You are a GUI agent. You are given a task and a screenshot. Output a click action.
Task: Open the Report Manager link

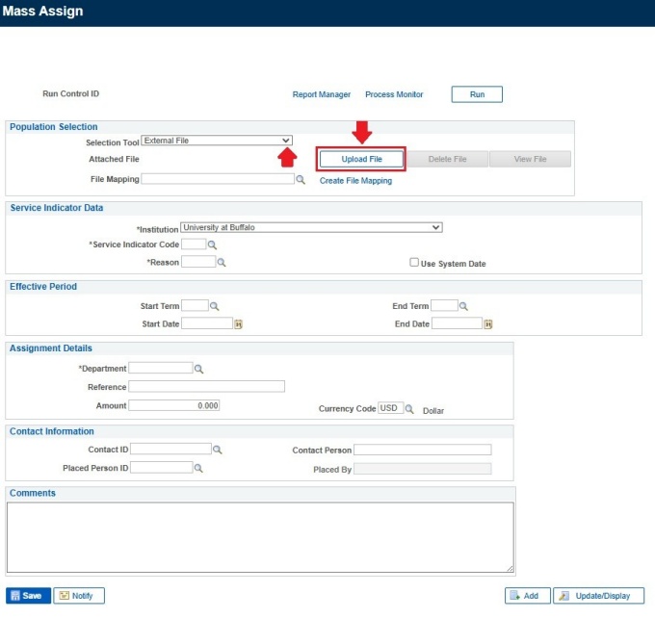pyautogui.click(x=321, y=94)
